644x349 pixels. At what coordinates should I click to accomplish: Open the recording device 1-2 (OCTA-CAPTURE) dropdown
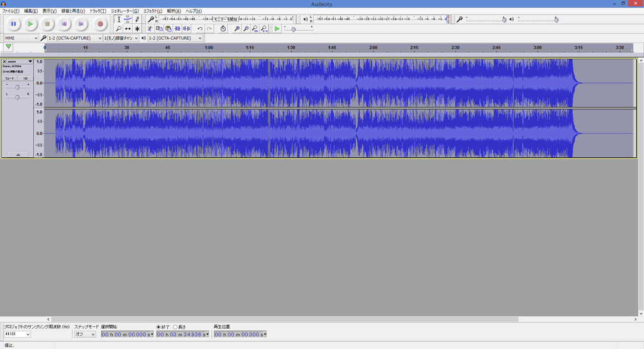(75, 38)
